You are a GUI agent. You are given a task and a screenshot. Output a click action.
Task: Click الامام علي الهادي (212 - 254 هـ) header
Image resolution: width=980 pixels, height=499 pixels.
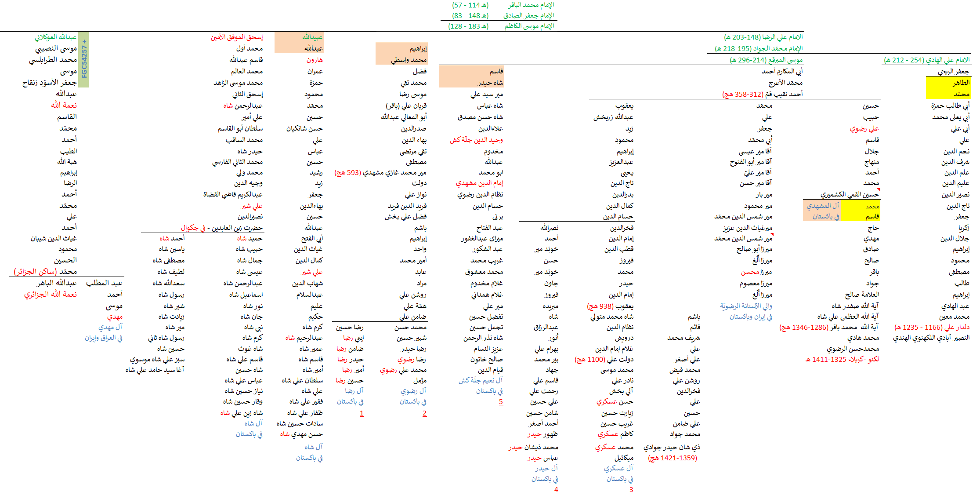tap(926, 60)
